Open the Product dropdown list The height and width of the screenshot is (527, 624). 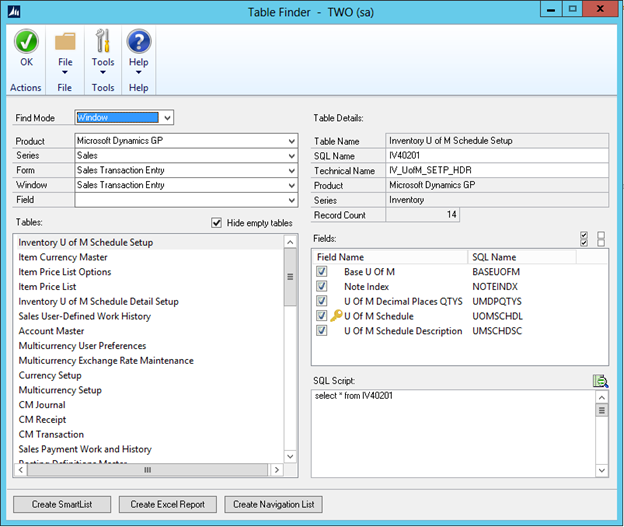(292, 141)
